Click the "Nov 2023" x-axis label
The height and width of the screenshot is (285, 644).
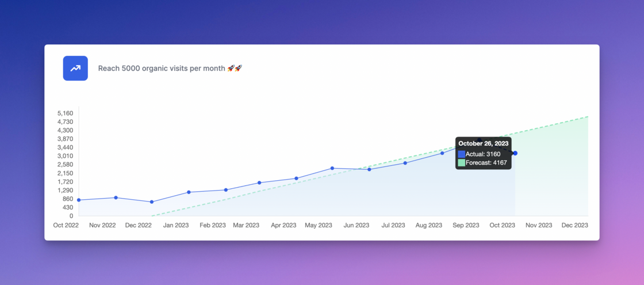[x=539, y=225]
